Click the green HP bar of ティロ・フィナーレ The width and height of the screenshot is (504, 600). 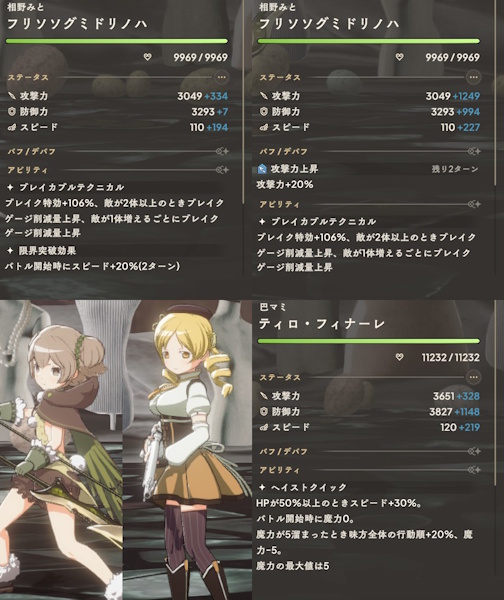coord(369,341)
